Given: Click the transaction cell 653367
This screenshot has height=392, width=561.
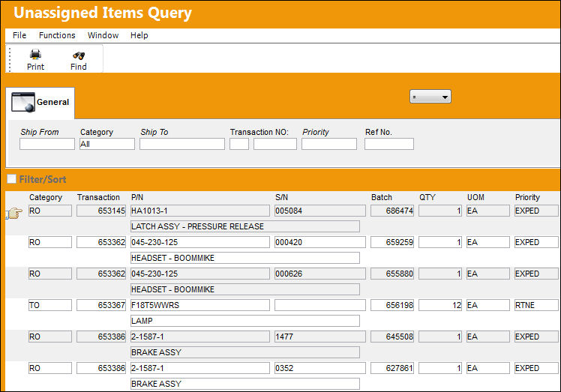Looking at the screenshot, I should click(101, 305).
